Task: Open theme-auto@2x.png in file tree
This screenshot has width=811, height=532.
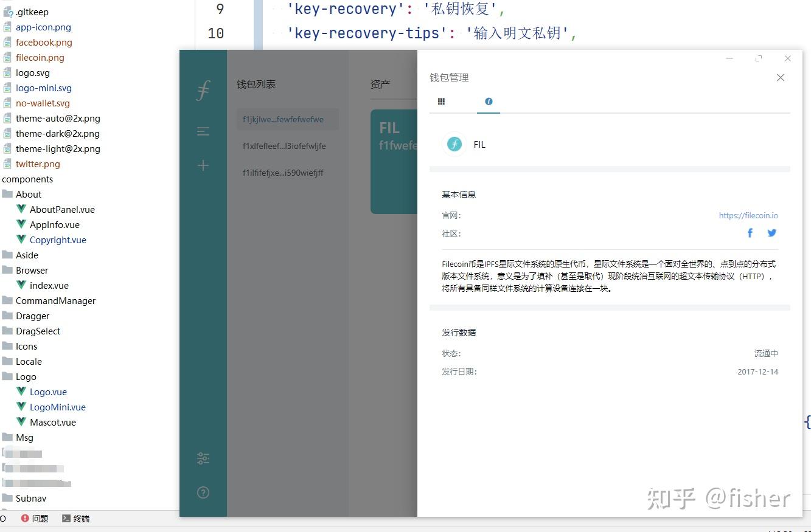Action: pyautogui.click(x=58, y=118)
